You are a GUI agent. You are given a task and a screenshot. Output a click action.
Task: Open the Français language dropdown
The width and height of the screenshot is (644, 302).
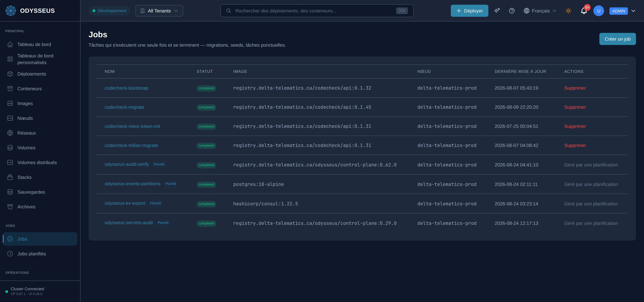click(x=540, y=11)
